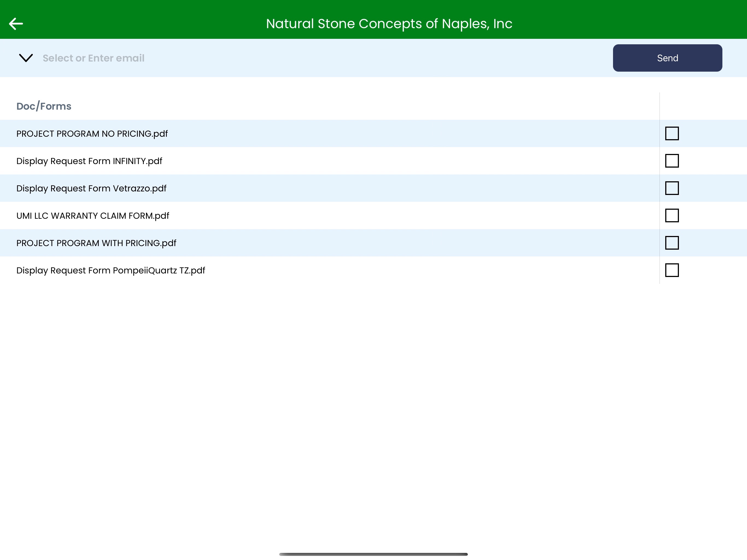Click the Doc/Forms section header
747x560 pixels.
click(x=44, y=106)
